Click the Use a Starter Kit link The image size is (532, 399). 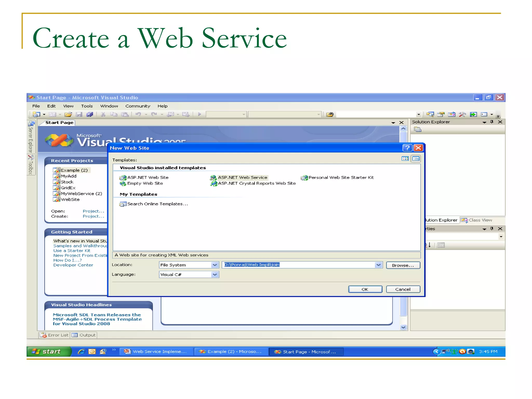click(x=72, y=251)
